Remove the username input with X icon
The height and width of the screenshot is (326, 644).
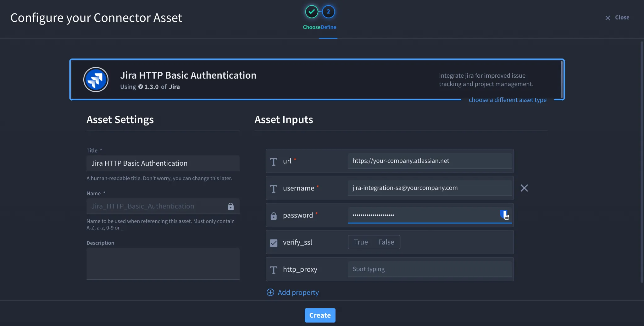click(524, 188)
